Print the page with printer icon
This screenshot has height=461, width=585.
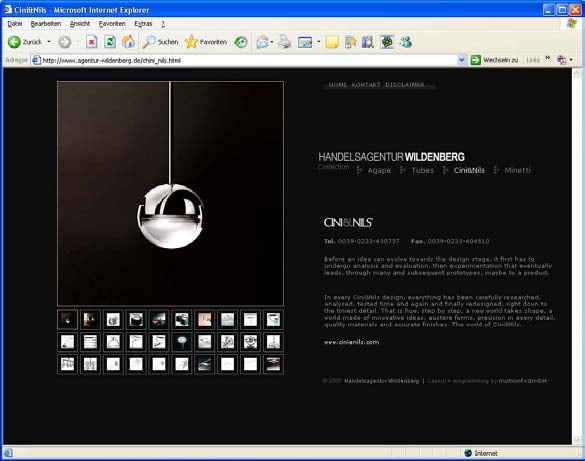[285, 42]
